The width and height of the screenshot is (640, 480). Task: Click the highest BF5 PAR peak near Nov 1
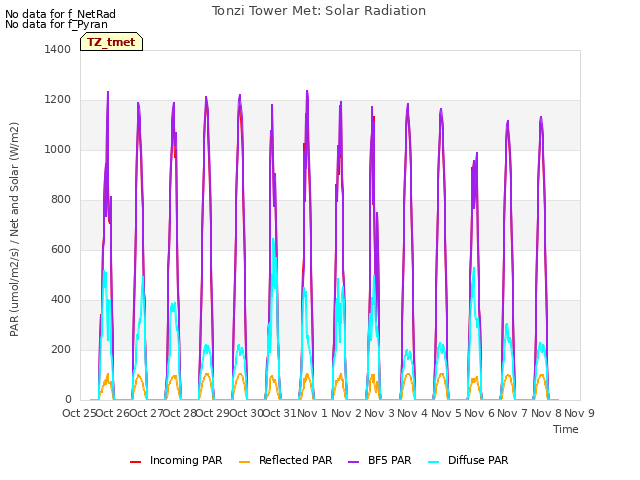point(307,91)
